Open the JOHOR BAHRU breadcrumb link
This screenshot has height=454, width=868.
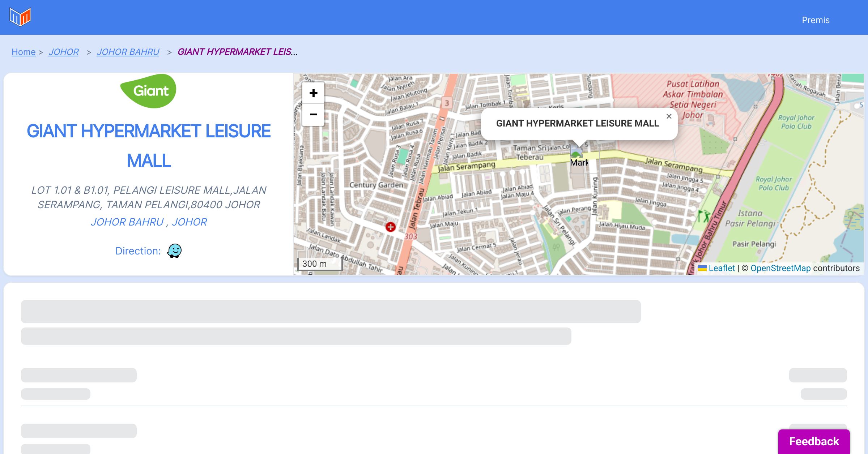[128, 52]
